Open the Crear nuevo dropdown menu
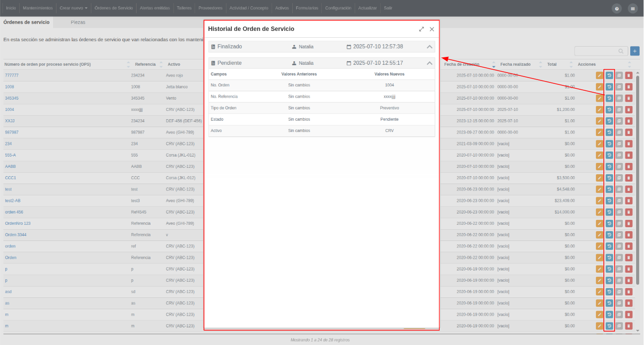644x345 pixels. 74,8
